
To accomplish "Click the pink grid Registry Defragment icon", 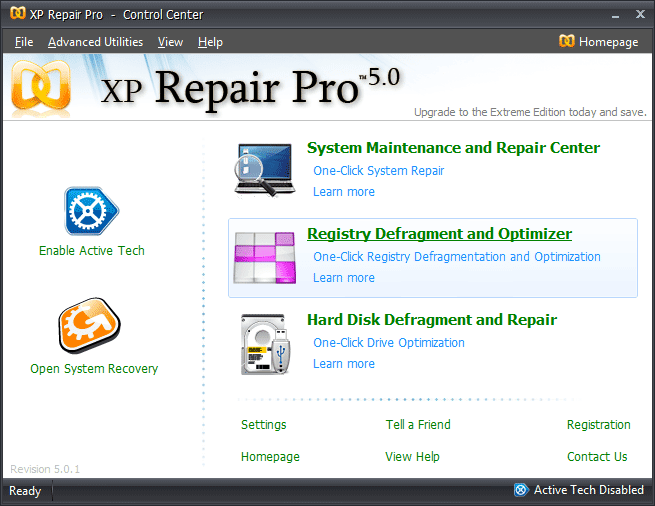I will tap(265, 257).
